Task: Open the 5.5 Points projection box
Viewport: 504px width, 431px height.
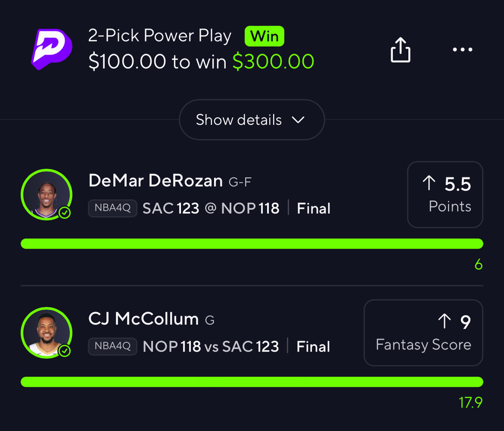Action: (x=445, y=194)
